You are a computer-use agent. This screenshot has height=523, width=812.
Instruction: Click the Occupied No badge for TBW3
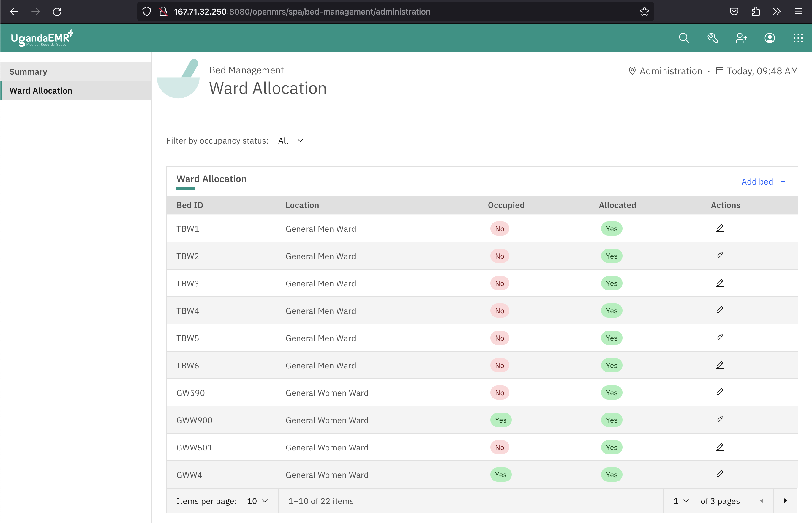click(500, 283)
